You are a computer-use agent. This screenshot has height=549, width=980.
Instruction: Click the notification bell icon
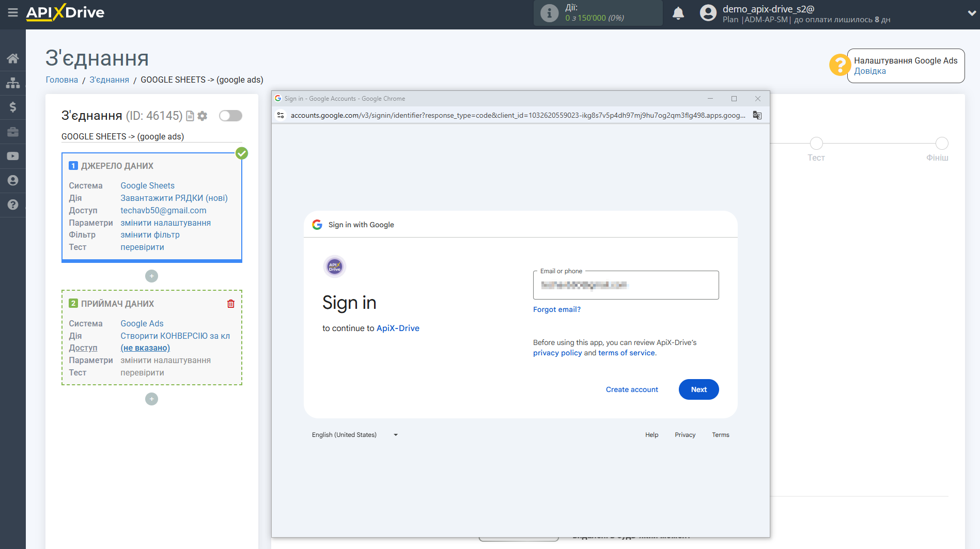pos(678,13)
